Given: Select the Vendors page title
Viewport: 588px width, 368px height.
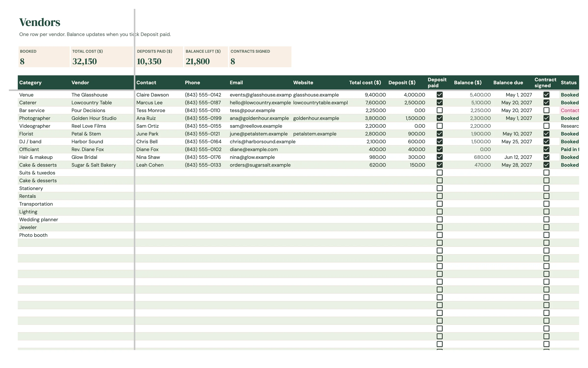Looking at the screenshot, I should pyautogui.click(x=40, y=22).
